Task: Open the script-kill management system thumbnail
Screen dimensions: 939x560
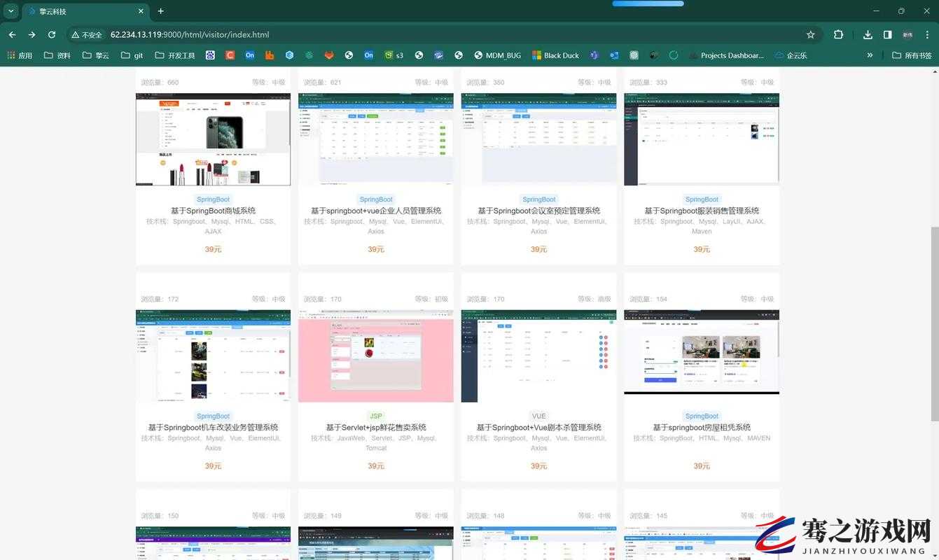Action: [538, 356]
